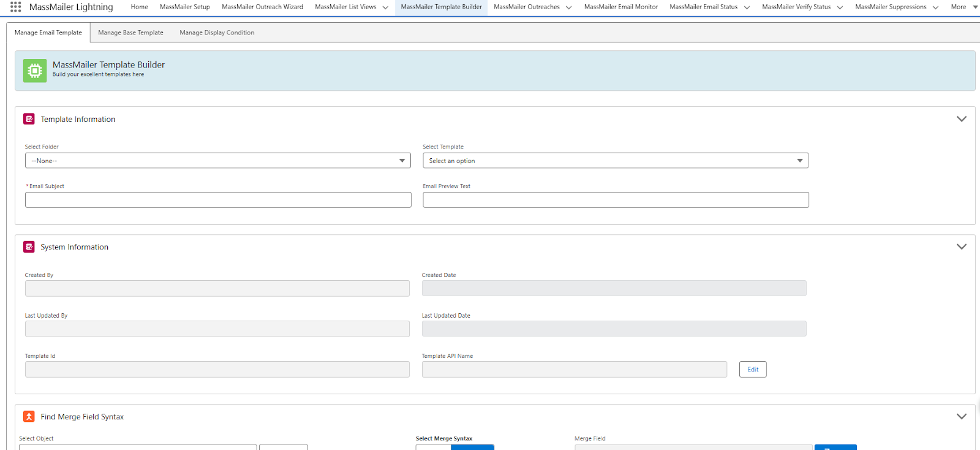Open the Select Template dropdown
This screenshot has height=450, width=980.
[615, 161]
